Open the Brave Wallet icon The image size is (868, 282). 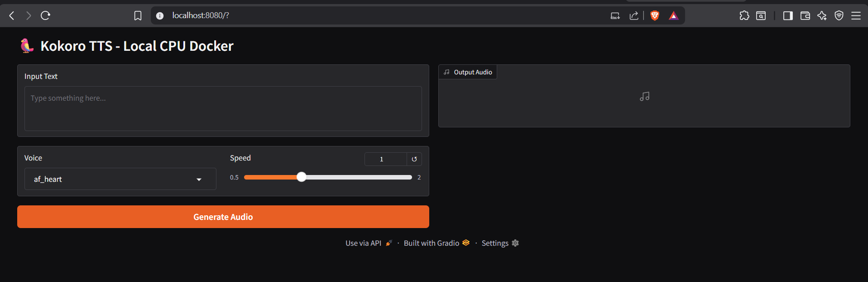pyautogui.click(x=805, y=16)
